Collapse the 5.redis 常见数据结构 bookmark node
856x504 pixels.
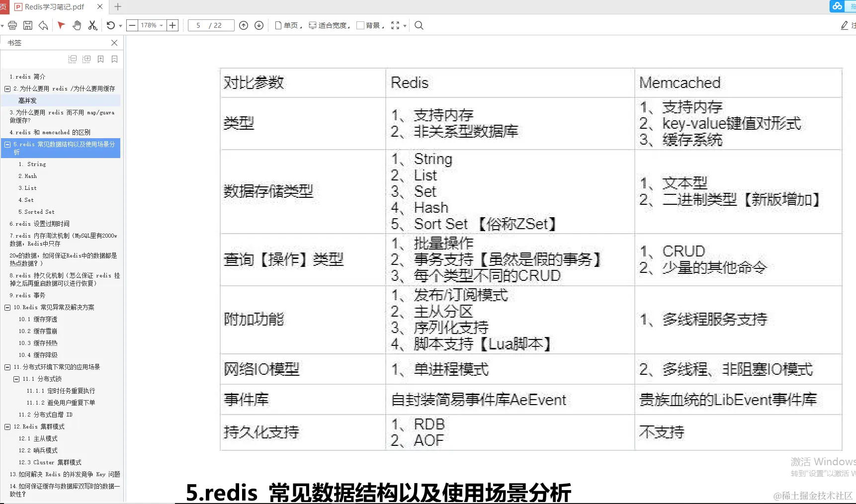pyautogui.click(x=6, y=144)
